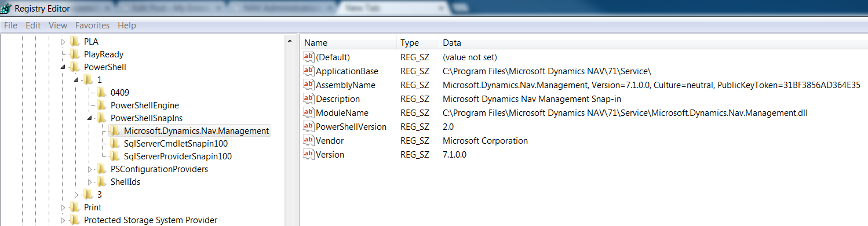Click the Version value string icon
868x226 pixels.
(309, 155)
